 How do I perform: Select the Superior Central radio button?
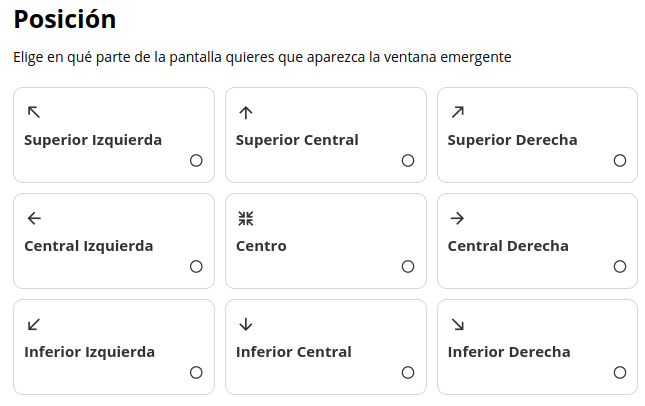[408, 160]
